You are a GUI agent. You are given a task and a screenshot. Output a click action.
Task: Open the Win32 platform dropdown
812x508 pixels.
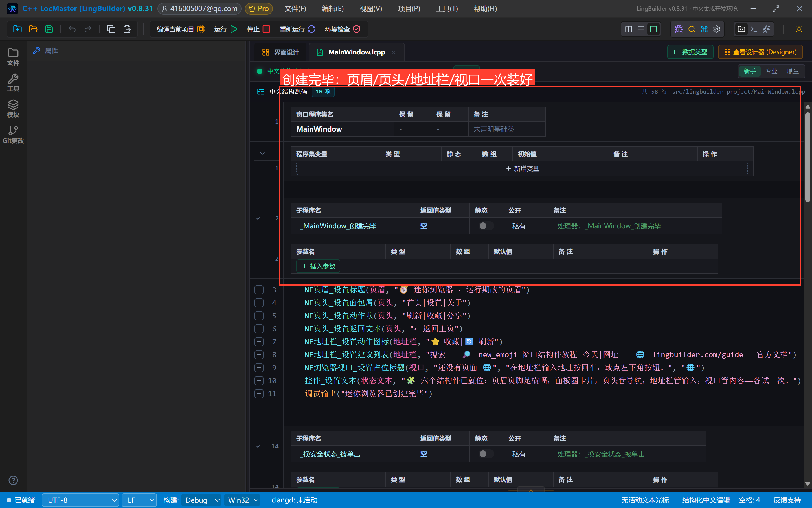point(242,500)
